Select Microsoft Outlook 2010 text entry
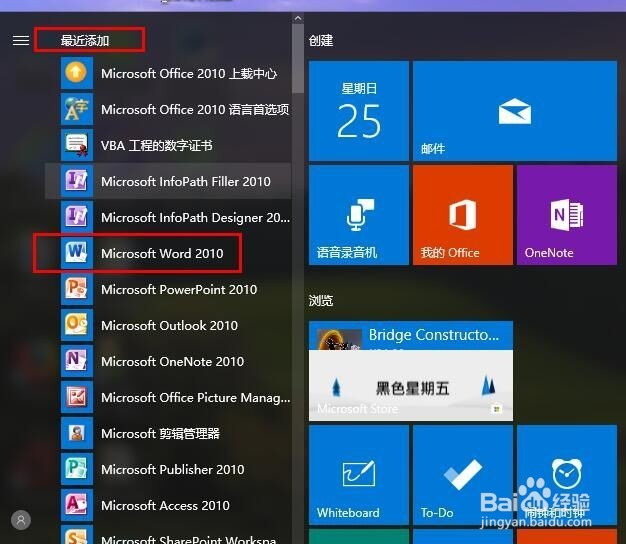 tap(169, 325)
